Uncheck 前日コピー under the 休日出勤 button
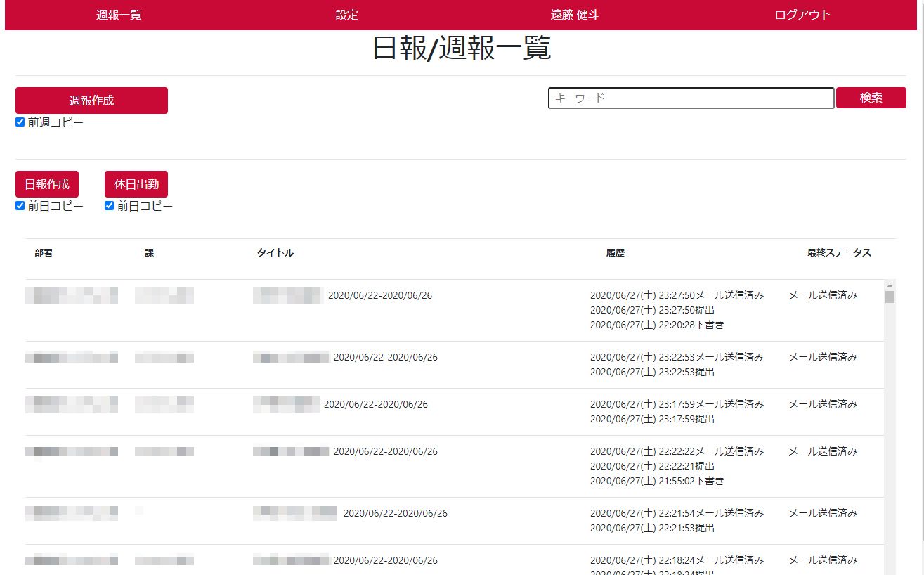This screenshot has height=575, width=924. [110, 206]
